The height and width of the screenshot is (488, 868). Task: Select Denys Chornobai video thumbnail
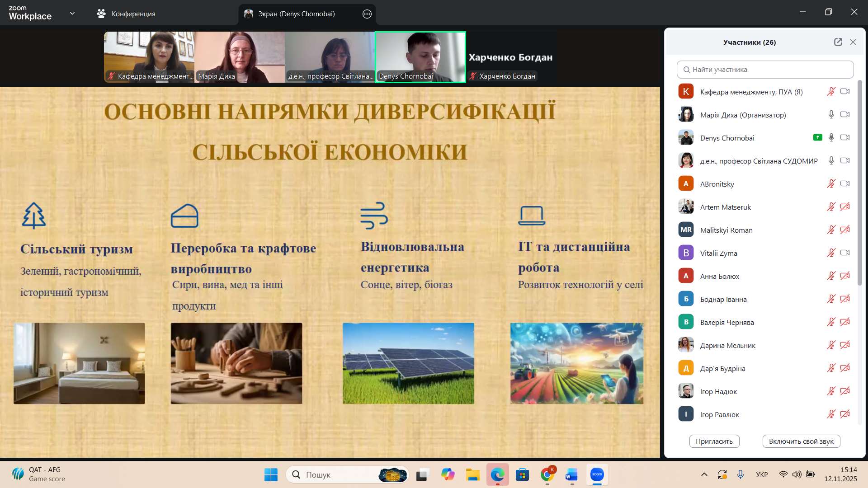click(420, 57)
